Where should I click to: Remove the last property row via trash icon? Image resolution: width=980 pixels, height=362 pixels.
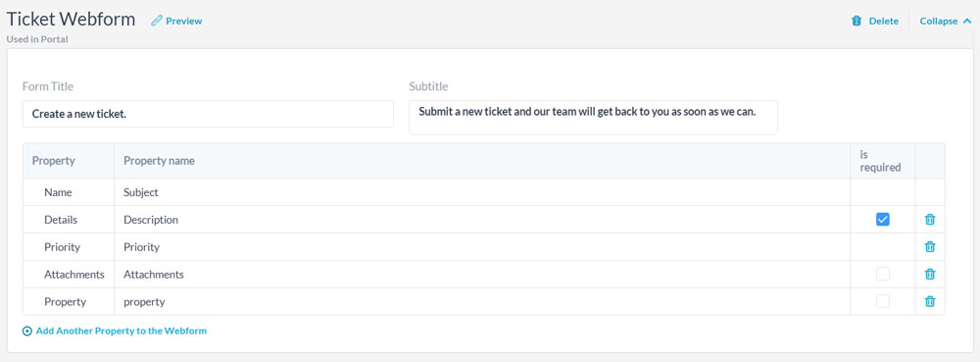929,301
